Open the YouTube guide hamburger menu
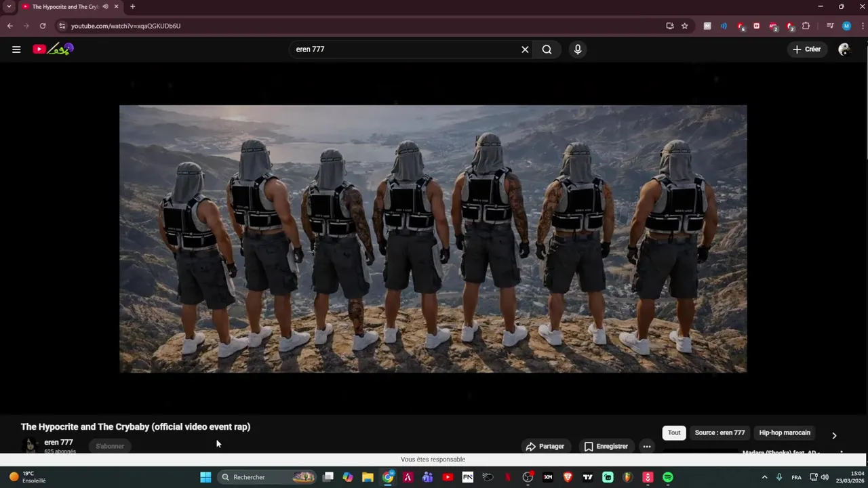The width and height of the screenshot is (868, 488). point(16,49)
